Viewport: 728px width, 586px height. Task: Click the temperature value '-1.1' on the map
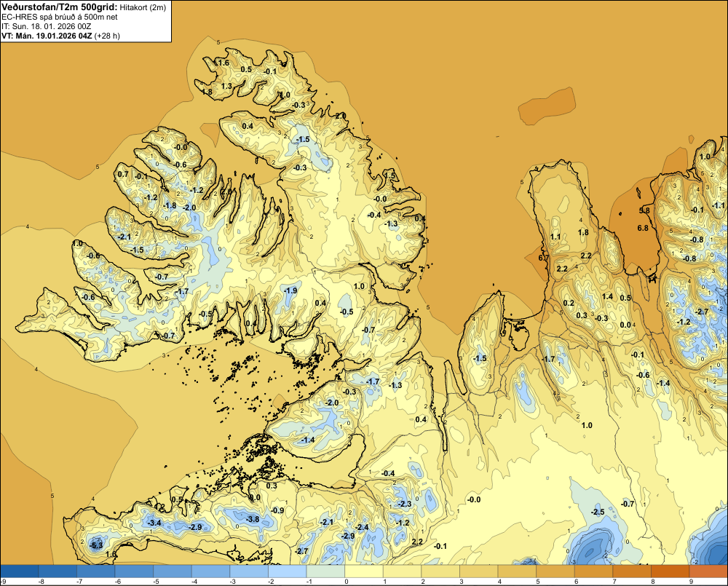pyautogui.click(x=719, y=205)
